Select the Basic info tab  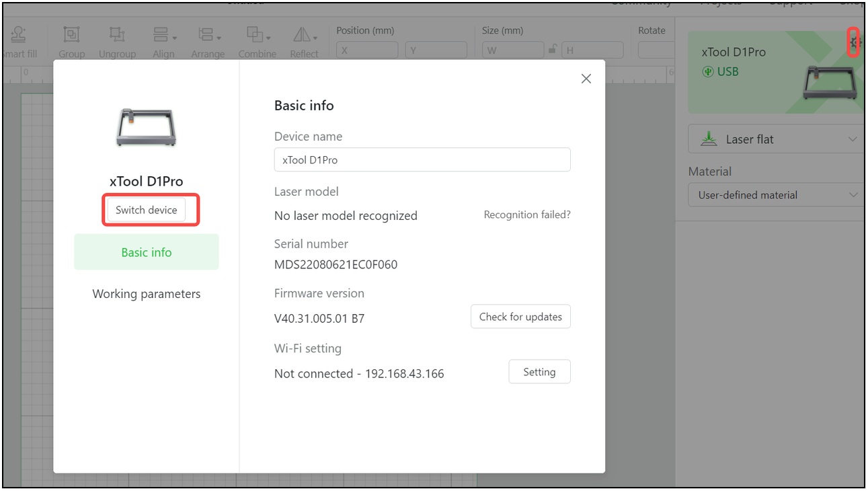[147, 252]
